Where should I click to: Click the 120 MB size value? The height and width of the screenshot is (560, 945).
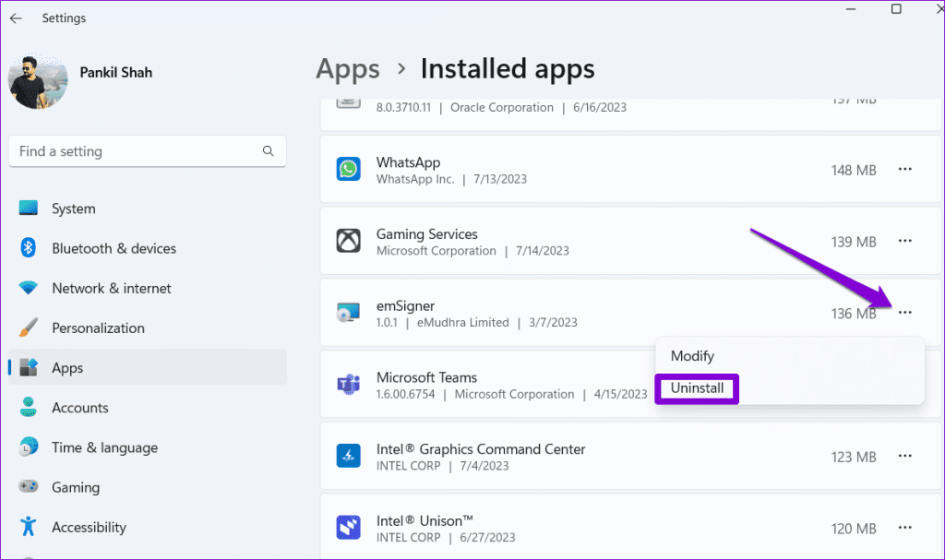click(x=854, y=529)
